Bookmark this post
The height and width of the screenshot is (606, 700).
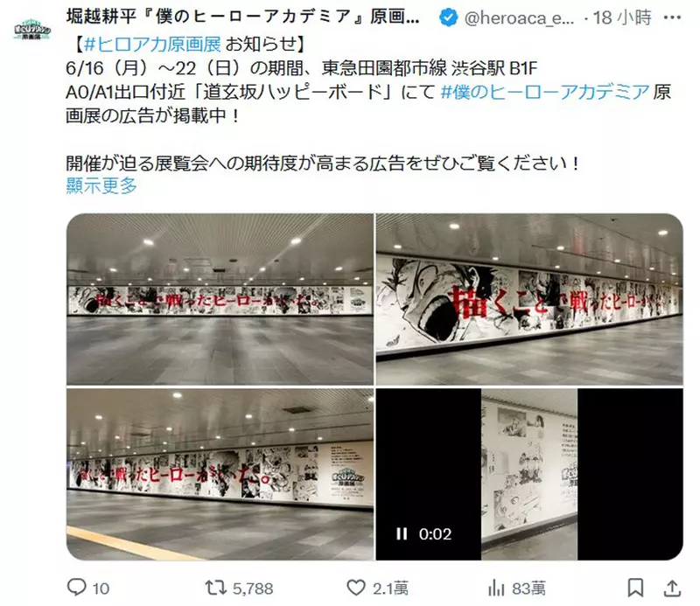[x=635, y=588]
